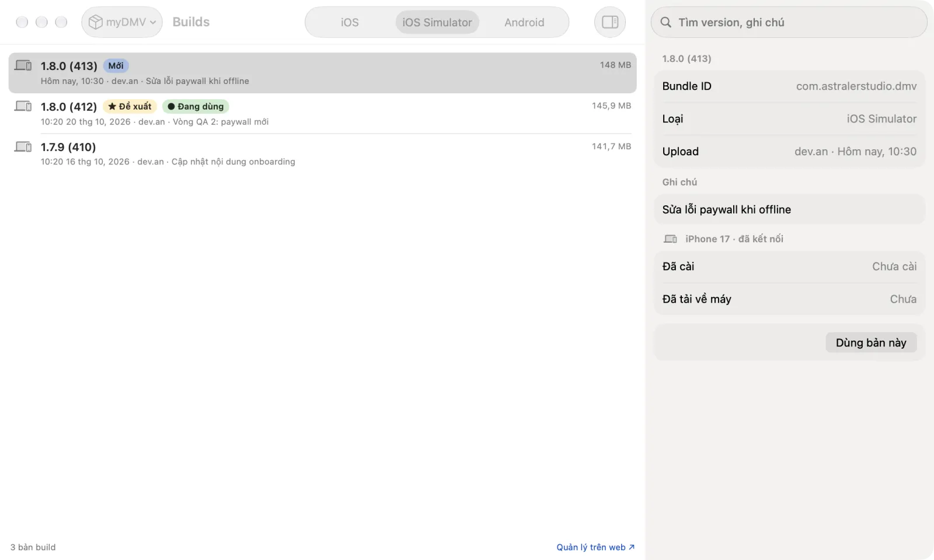Image resolution: width=934 pixels, height=560 pixels.
Task: Click the Đang dùng status badge
Action: point(196,106)
